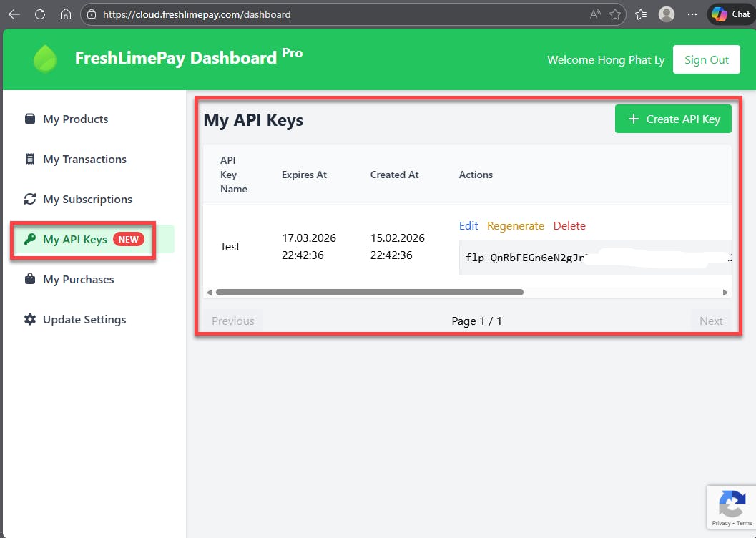756x538 pixels.
Task: Click the horizontal table scrollbar thumb
Action: 370,292
